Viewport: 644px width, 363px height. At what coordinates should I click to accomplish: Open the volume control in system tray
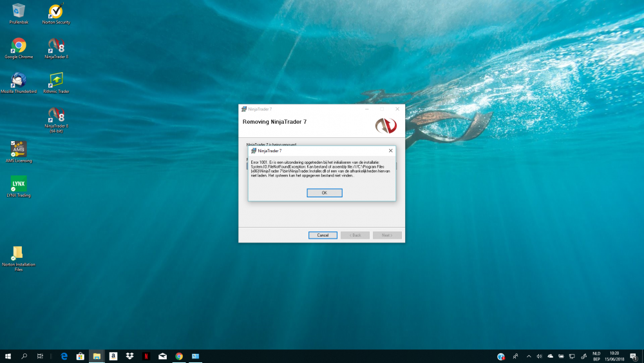539,356
